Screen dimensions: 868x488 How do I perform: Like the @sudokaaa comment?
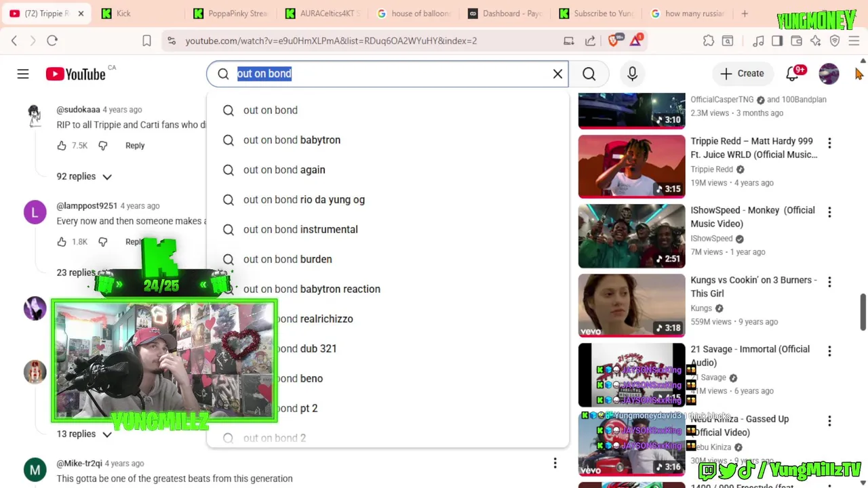click(62, 146)
